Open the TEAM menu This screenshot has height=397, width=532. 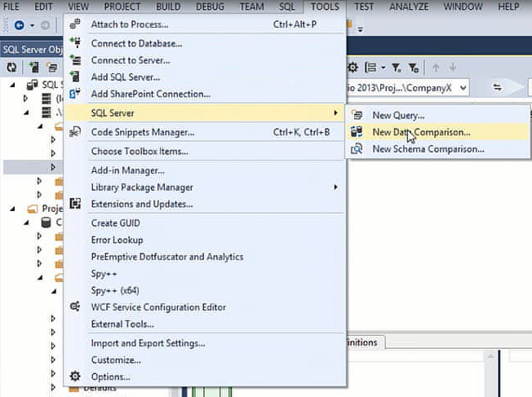pyautogui.click(x=251, y=7)
